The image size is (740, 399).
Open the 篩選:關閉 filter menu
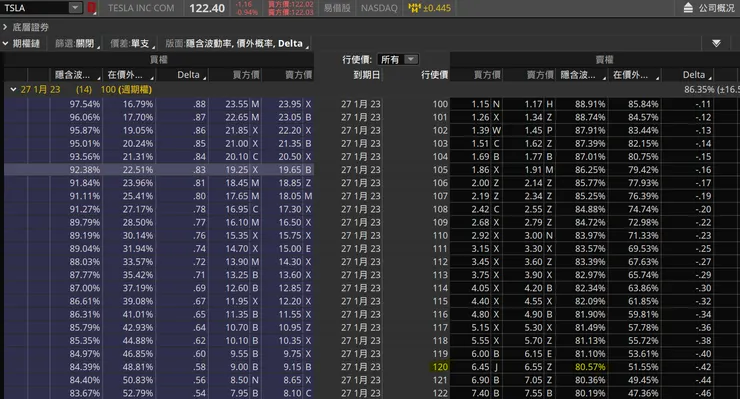coord(77,43)
